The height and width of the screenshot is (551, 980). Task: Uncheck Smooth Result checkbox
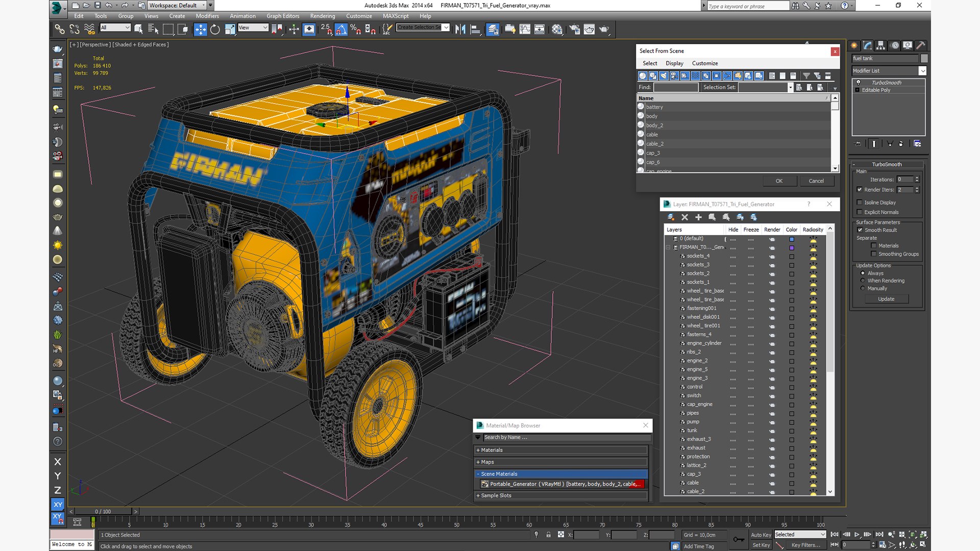click(x=860, y=230)
